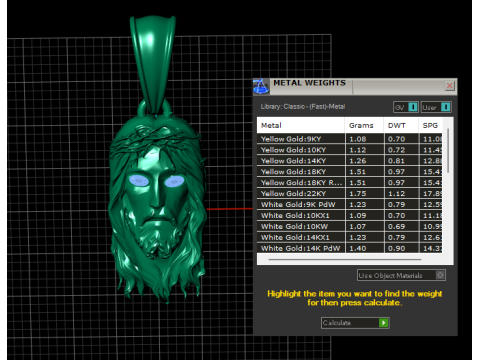Click the 1.12 DWT value

point(396,194)
